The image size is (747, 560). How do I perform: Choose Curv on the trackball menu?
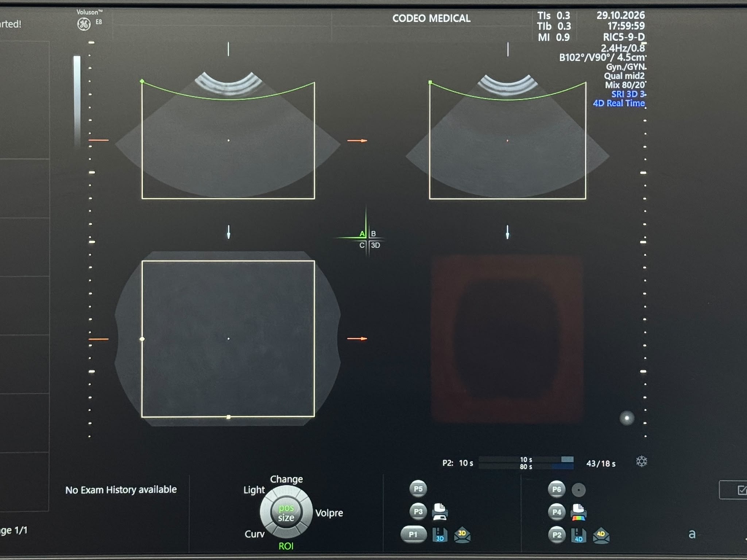point(255,534)
